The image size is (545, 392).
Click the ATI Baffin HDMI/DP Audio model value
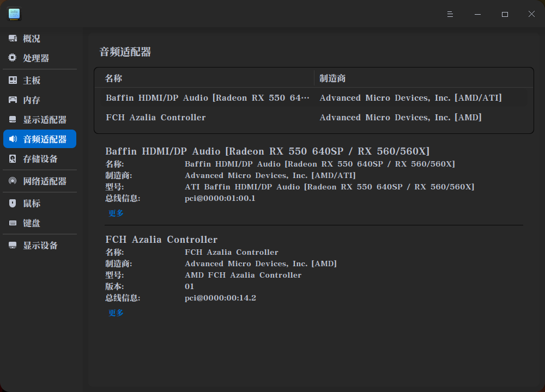click(330, 187)
